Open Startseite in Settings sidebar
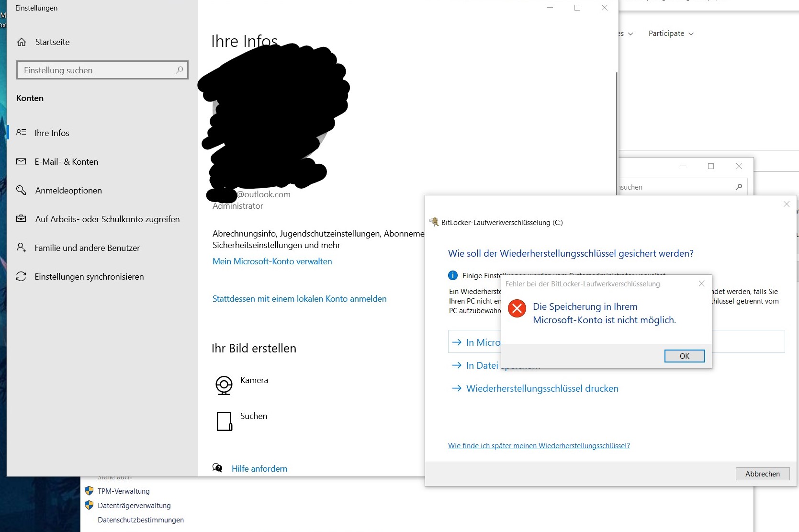 [x=53, y=42]
